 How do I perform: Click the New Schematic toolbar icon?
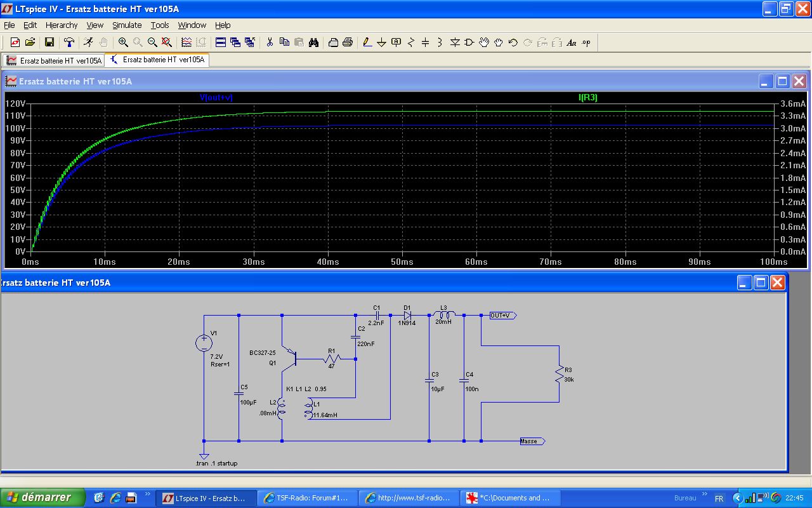tap(15, 43)
